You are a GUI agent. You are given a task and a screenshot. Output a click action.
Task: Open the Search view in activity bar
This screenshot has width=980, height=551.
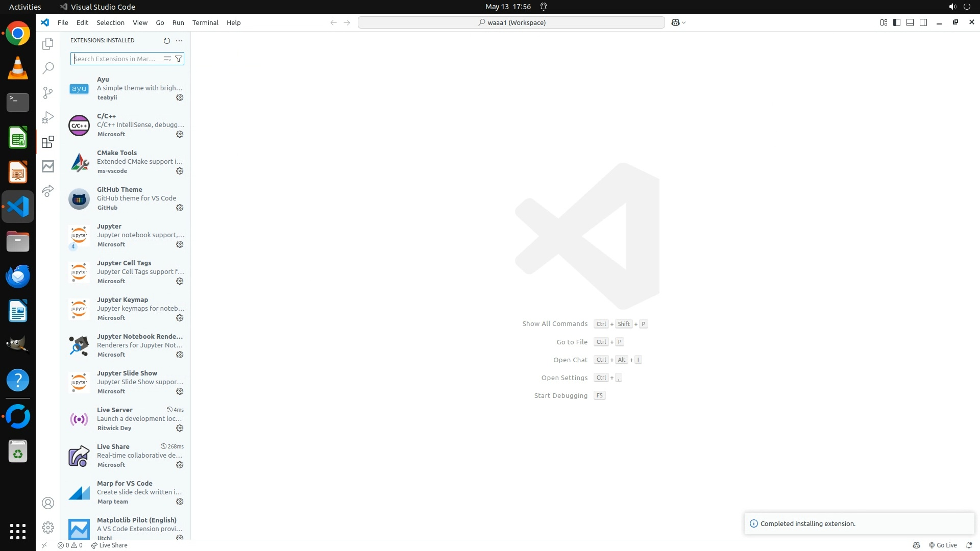[48, 68]
